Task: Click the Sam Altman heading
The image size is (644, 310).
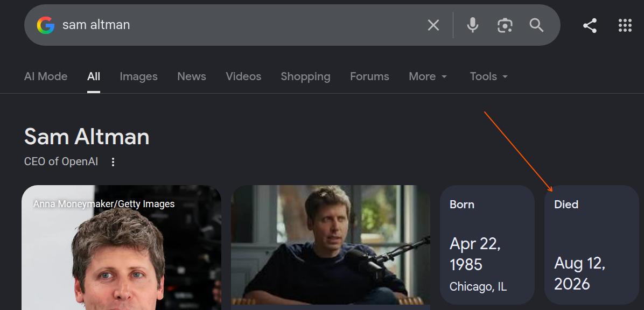Action: click(x=87, y=137)
